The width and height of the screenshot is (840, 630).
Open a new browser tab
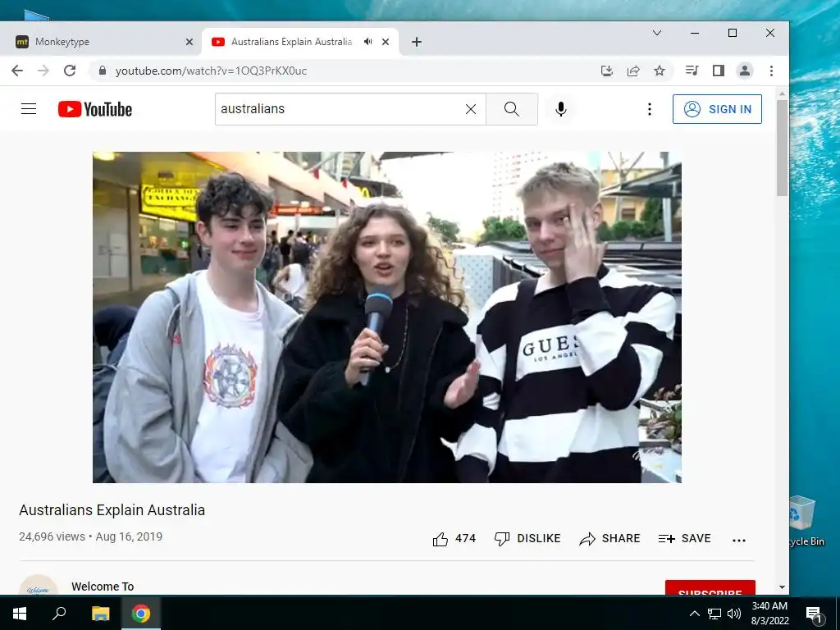pyautogui.click(x=416, y=42)
